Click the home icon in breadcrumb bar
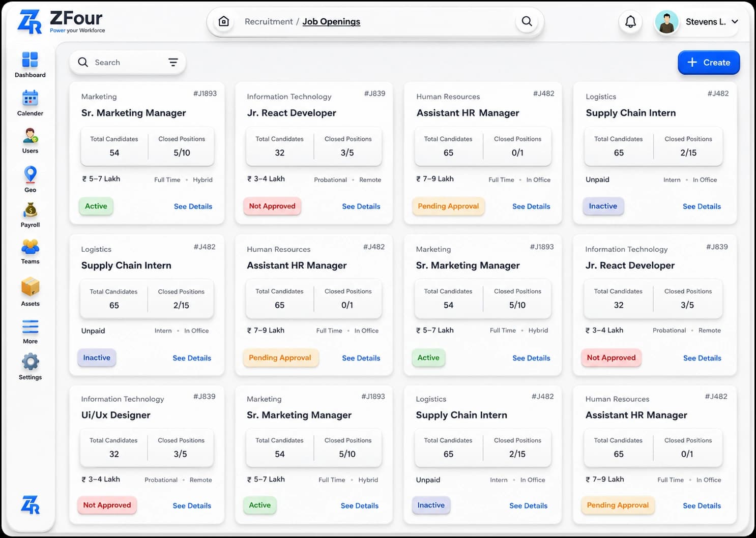Image resolution: width=756 pixels, height=538 pixels. (223, 21)
